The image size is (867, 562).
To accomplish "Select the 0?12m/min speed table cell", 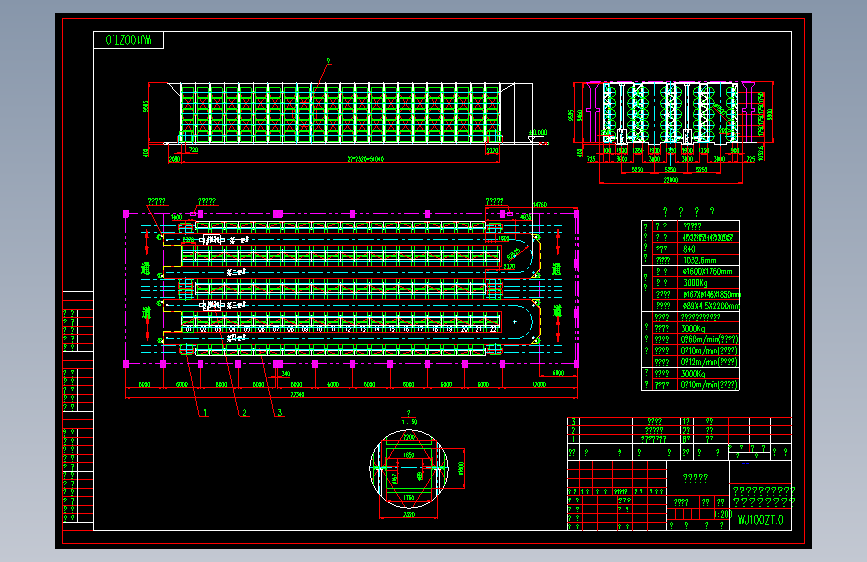I will pyautogui.click(x=709, y=362).
